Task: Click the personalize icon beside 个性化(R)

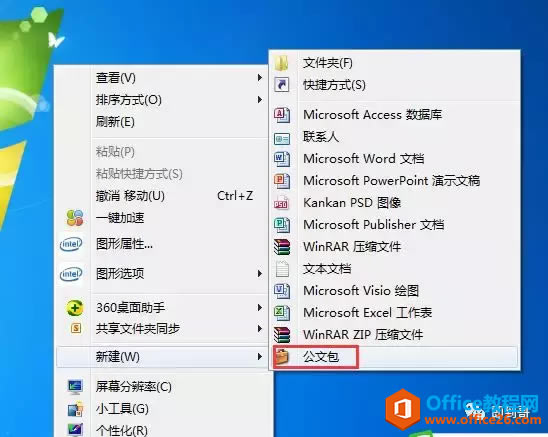Action: (75, 429)
